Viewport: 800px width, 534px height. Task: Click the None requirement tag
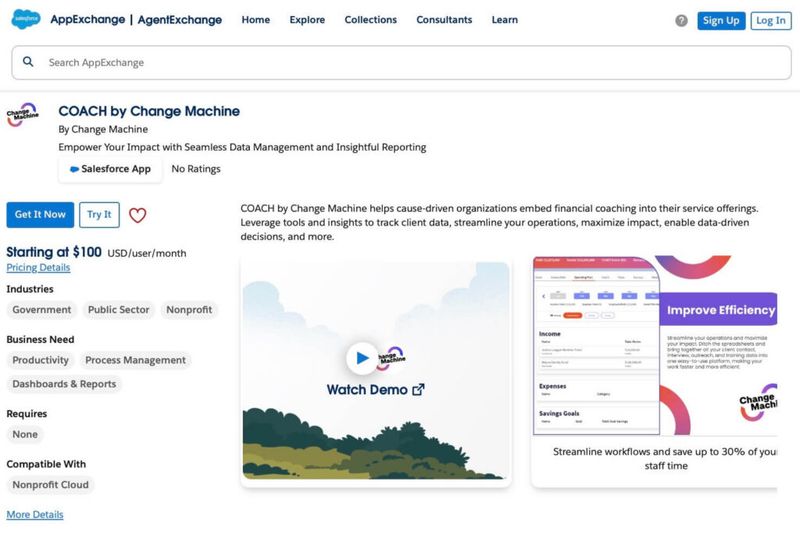[25, 435]
